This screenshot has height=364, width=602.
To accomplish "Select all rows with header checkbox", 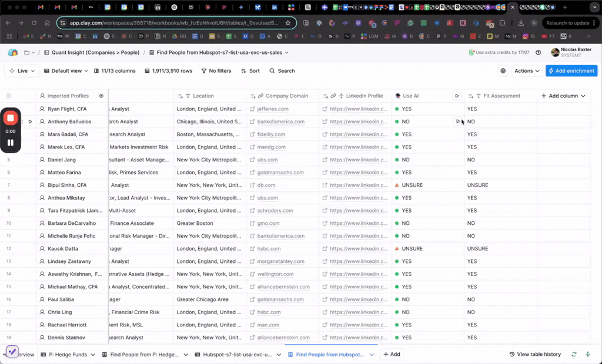I will [9, 96].
